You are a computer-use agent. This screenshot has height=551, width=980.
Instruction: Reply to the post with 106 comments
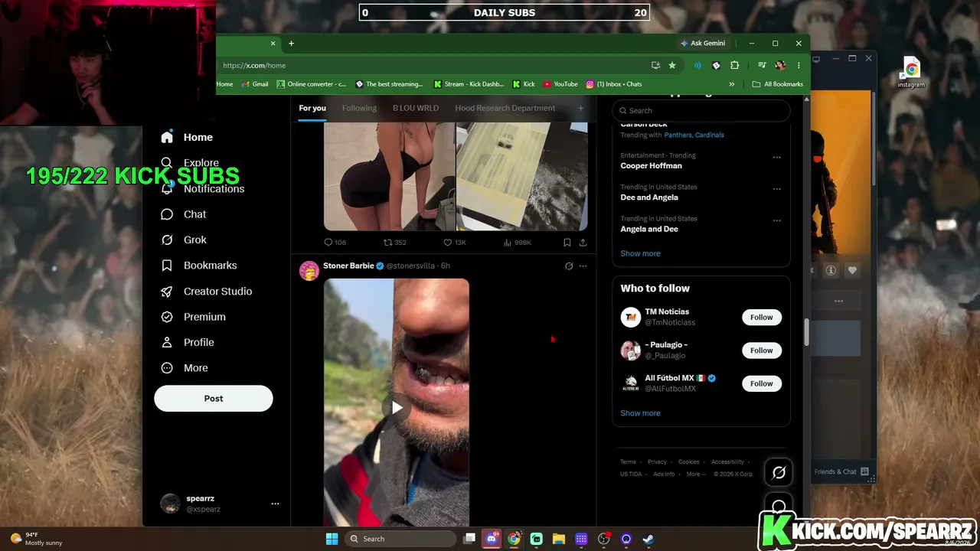click(335, 243)
